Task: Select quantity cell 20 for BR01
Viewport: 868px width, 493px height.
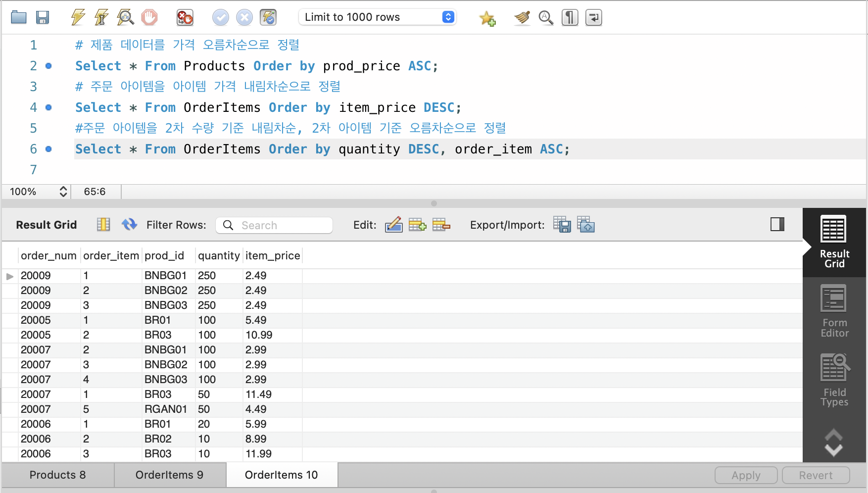Action: pyautogui.click(x=219, y=424)
